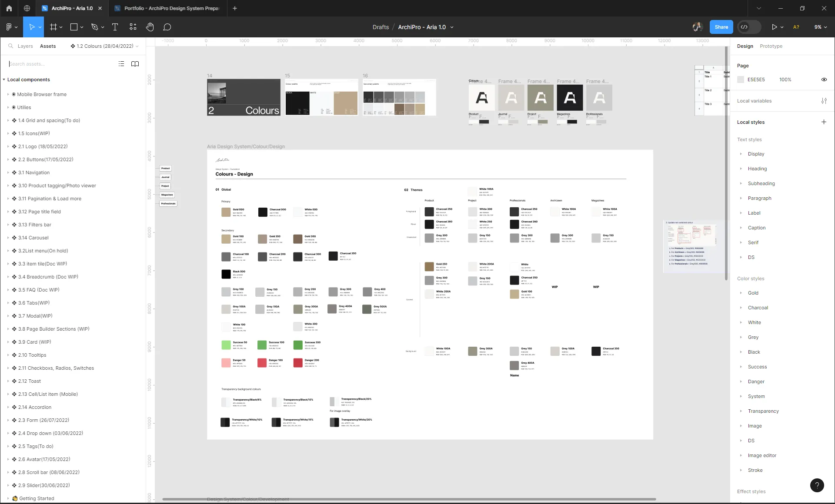
Task: Switch to the Prototype tab
Action: click(771, 46)
